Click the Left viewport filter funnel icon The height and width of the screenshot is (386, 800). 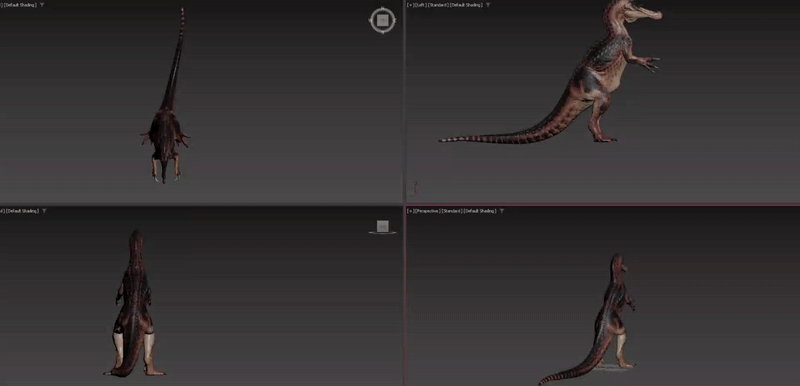(488, 5)
